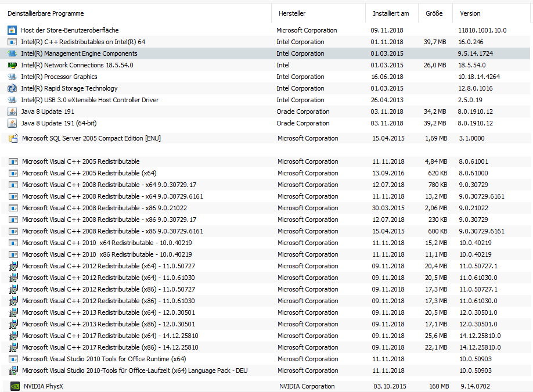The width and height of the screenshot is (533, 392).
Task: Click NVIDIA Corporation manufacturer cell
Action: [307, 386]
